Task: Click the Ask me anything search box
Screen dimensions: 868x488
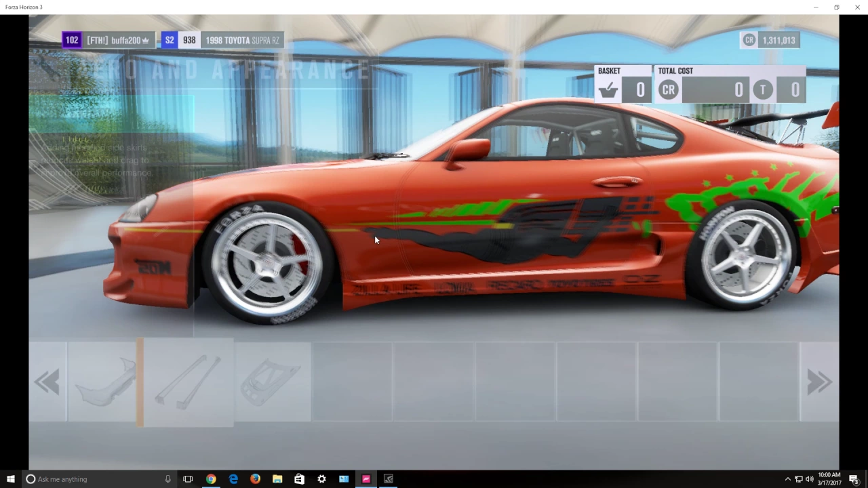Action: click(x=98, y=479)
